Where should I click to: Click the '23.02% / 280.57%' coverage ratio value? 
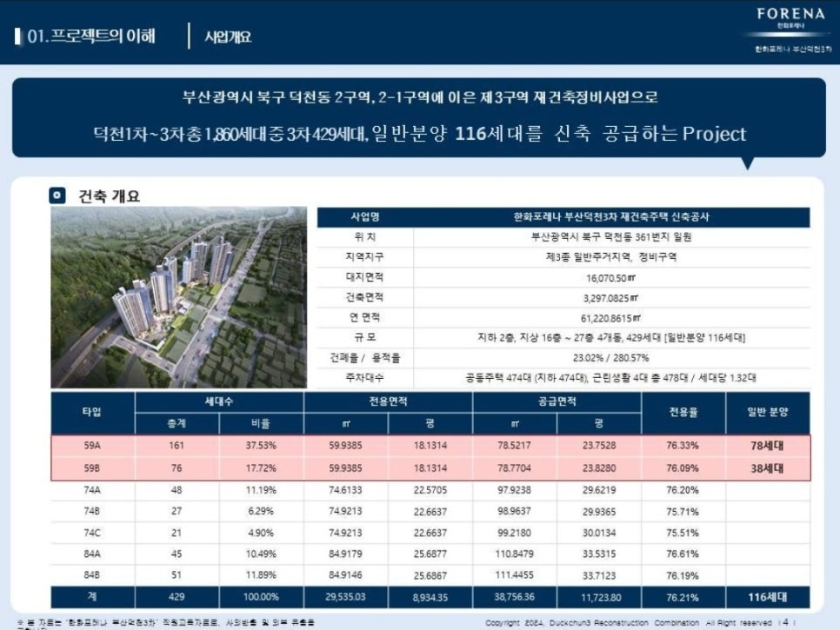click(x=611, y=358)
